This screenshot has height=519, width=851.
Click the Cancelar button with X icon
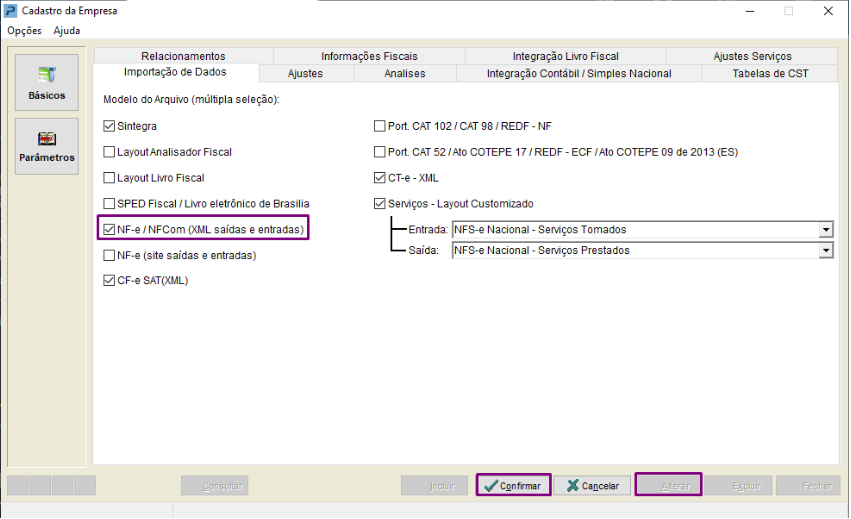click(x=592, y=485)
